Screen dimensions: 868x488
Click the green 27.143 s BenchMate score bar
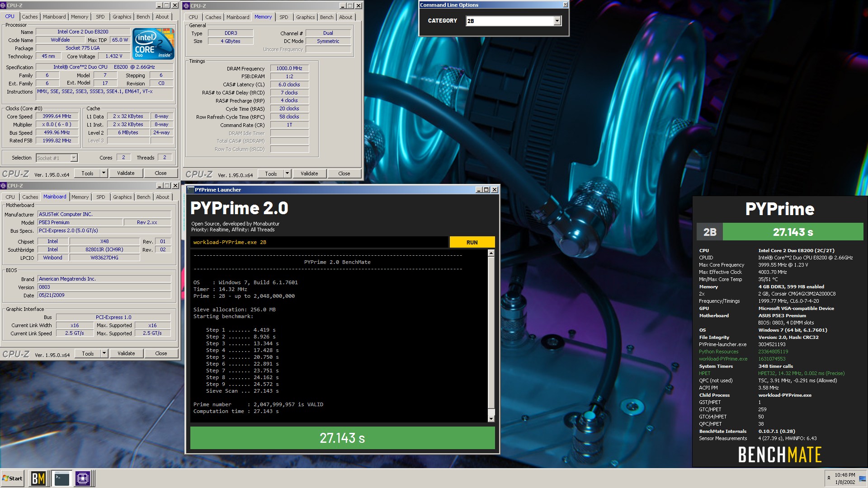[793, 232]
